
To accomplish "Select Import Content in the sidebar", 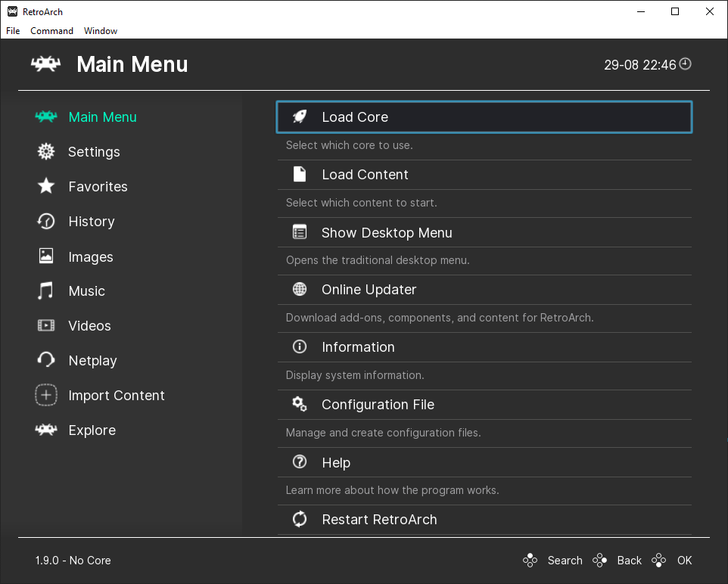I will coord(116,396).
